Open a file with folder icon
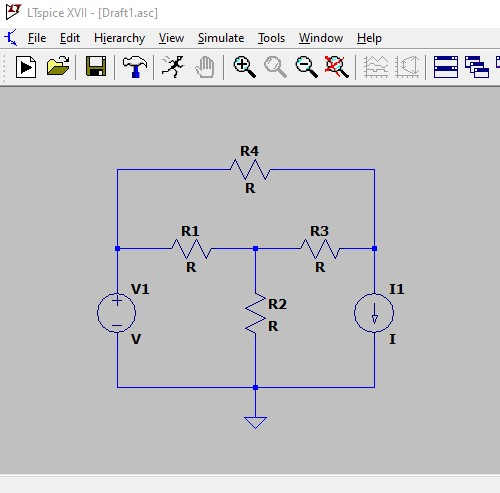Viewport: 500px width, 493px height. (58, 66)
